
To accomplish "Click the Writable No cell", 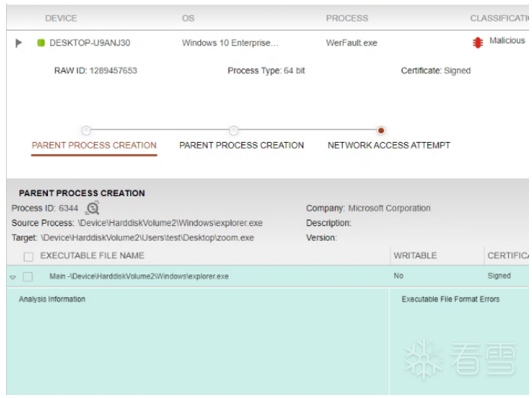I will coord(399,276).
